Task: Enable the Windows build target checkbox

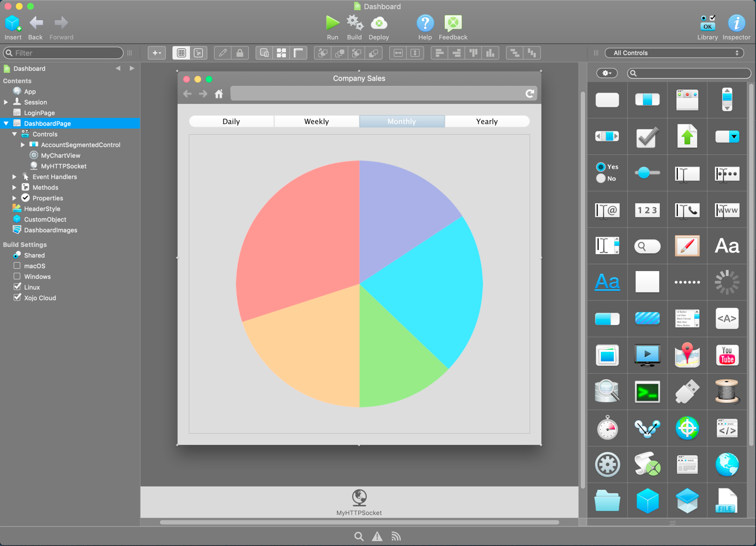Action: coord(17,277)
